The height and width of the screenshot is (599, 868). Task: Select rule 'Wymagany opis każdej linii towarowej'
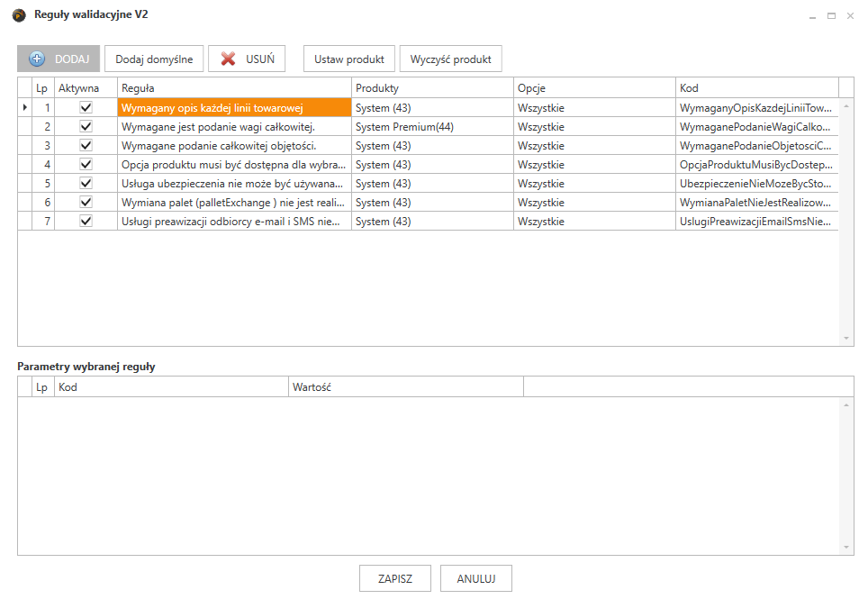tap(234, 107)
